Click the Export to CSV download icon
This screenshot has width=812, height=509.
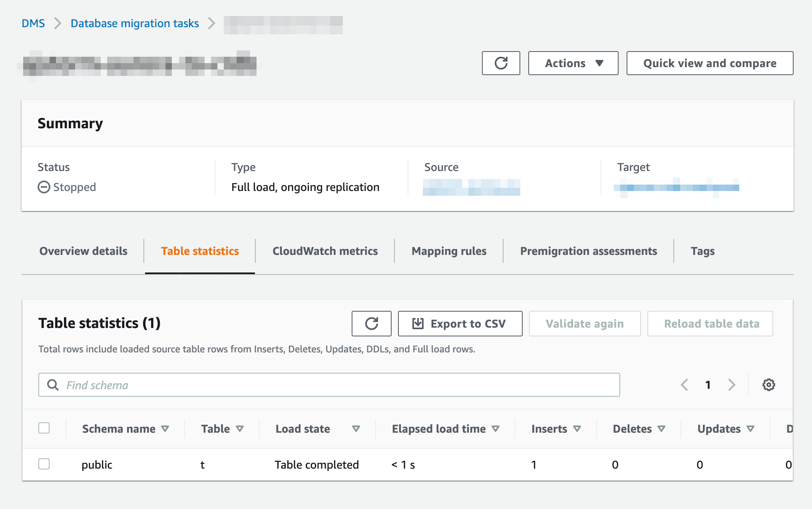418,324
